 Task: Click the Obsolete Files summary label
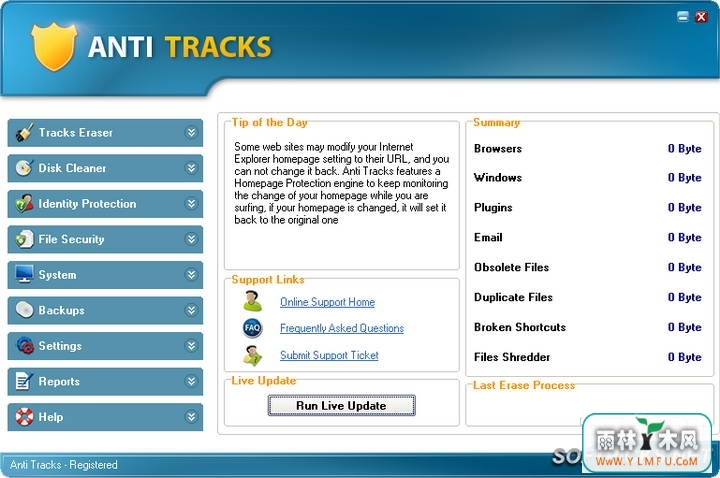click(x=512, y=267)
